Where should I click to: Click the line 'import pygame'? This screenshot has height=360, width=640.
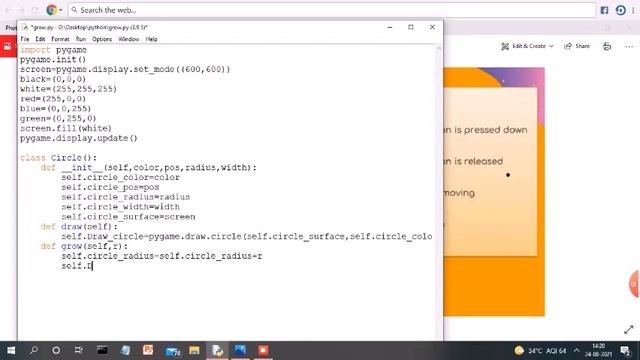(53, 50)
